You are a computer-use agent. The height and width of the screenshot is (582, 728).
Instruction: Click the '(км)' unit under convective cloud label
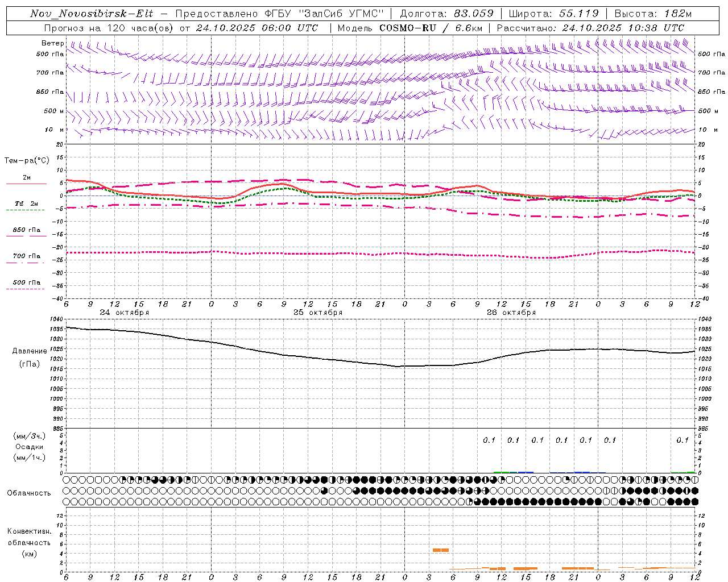[30, 554]
